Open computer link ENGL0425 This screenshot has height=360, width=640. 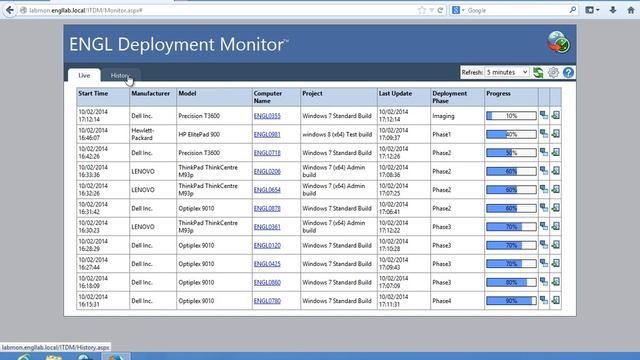[267, 264]
